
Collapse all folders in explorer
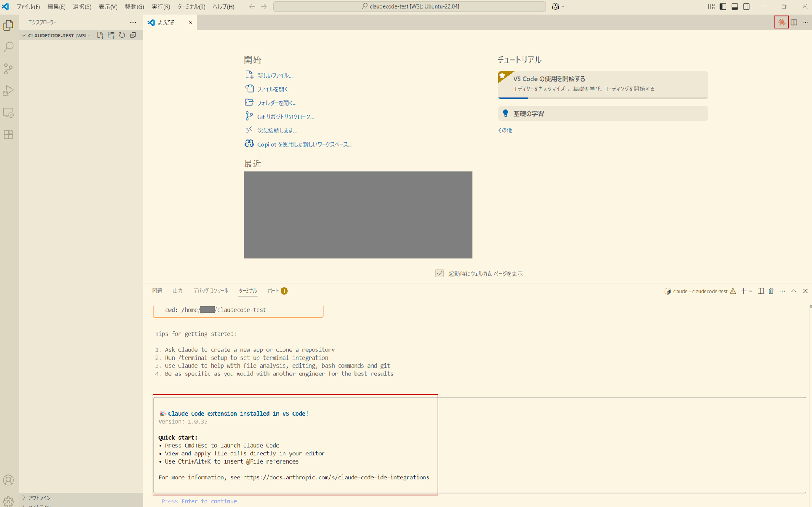133,35
